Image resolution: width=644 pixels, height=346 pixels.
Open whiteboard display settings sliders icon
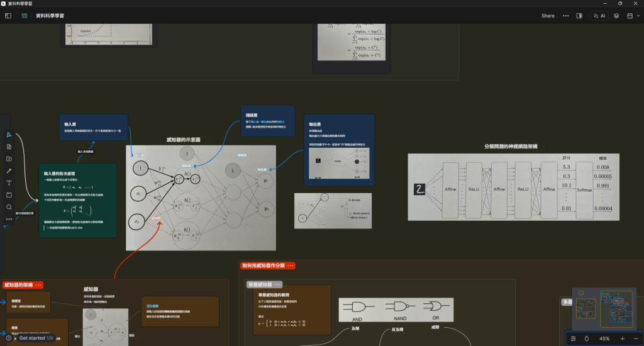[x=573, y=338]
